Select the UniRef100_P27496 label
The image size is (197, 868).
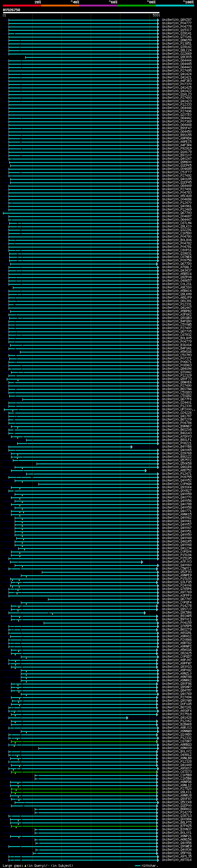(177, 111)
